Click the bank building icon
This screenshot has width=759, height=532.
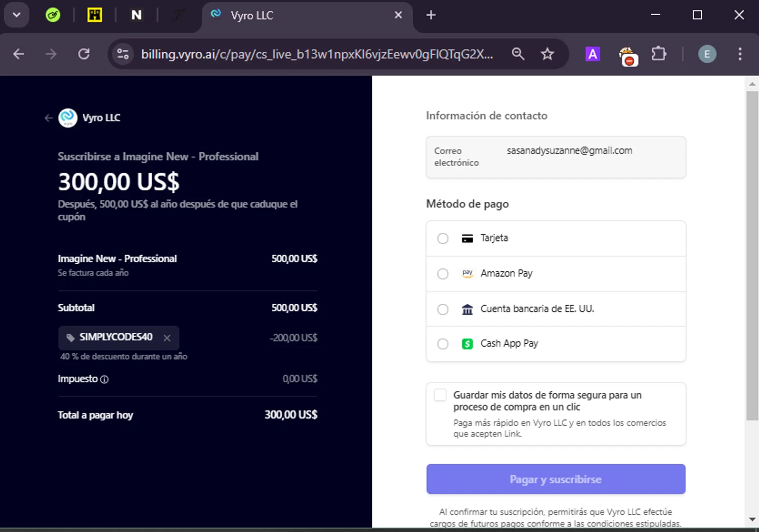tap(468, 309)
